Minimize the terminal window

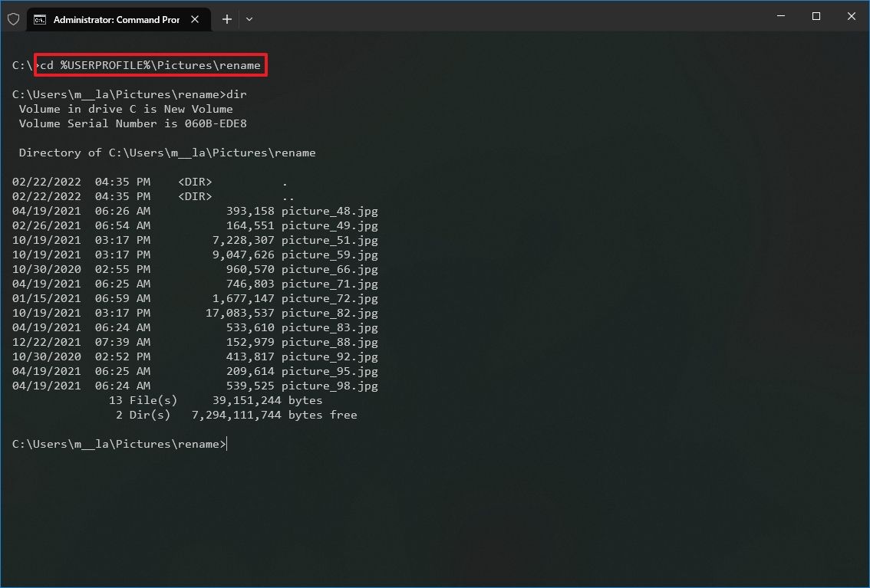click(780, 16)
